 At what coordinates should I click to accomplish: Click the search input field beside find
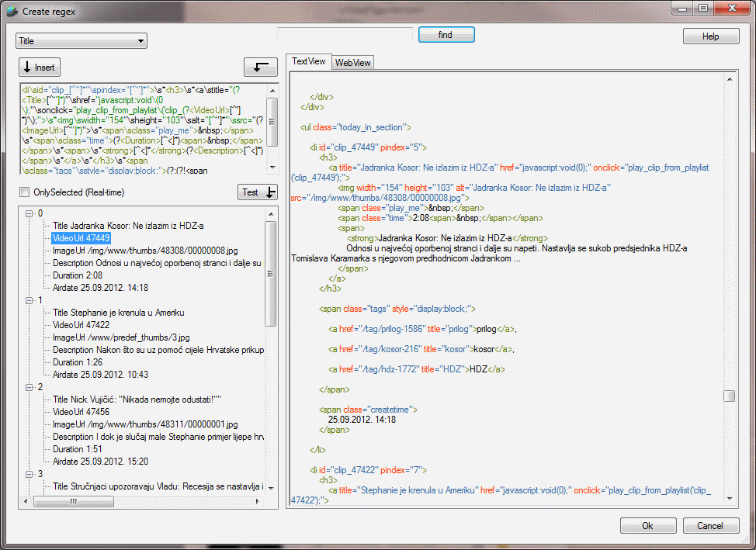345,35
